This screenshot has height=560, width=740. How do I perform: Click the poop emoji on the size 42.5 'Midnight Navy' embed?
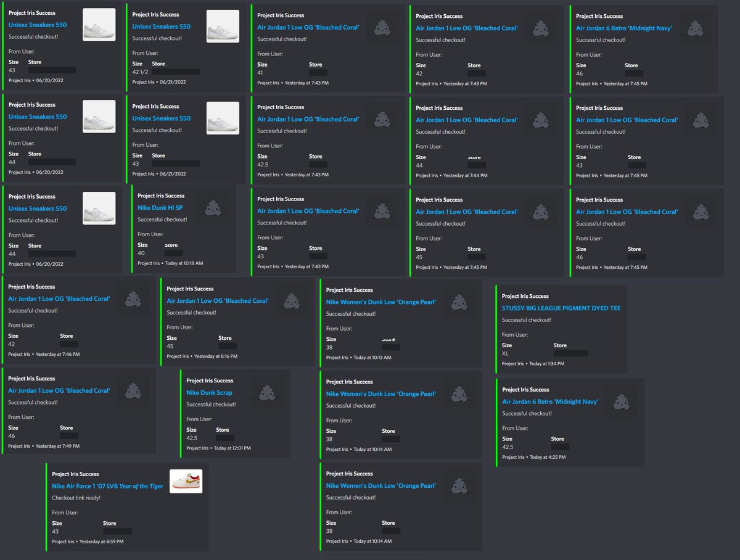point(621,402)
